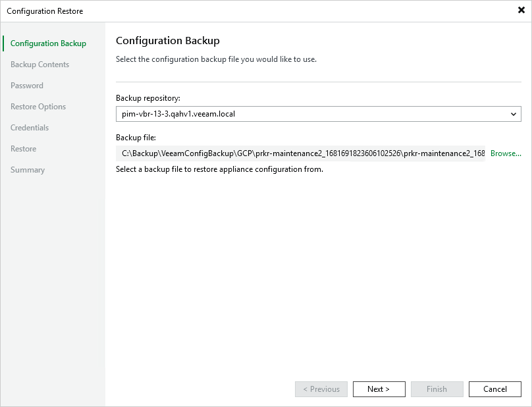The height and width of the screenshot is (407, 532).
Task: Click the Browse link for backup file
Action: [x=506, y=153]
